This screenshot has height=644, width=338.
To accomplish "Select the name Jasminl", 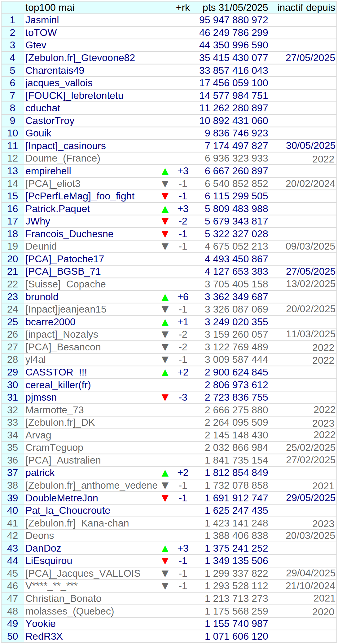I will click(x=42, y=20).
